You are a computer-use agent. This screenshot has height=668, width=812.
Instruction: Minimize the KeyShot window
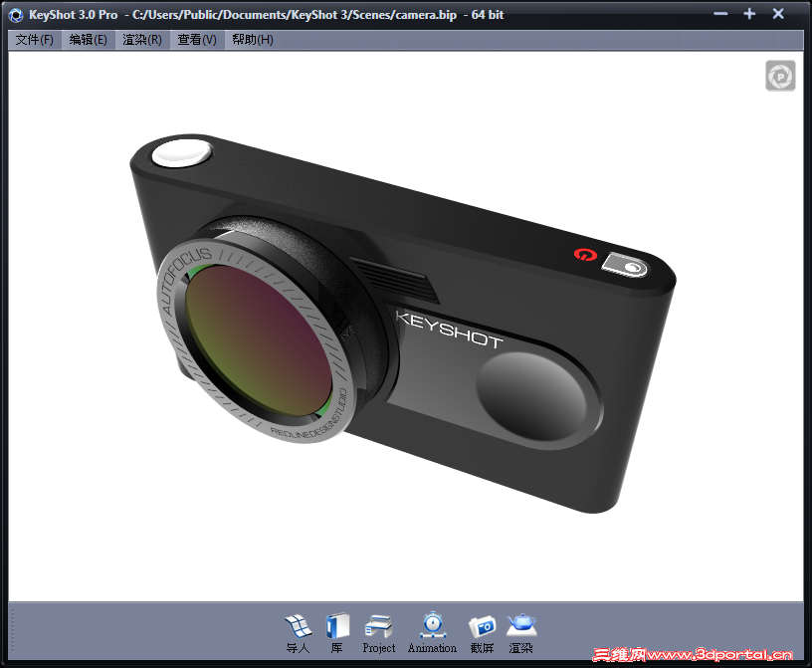coord(719,14)
